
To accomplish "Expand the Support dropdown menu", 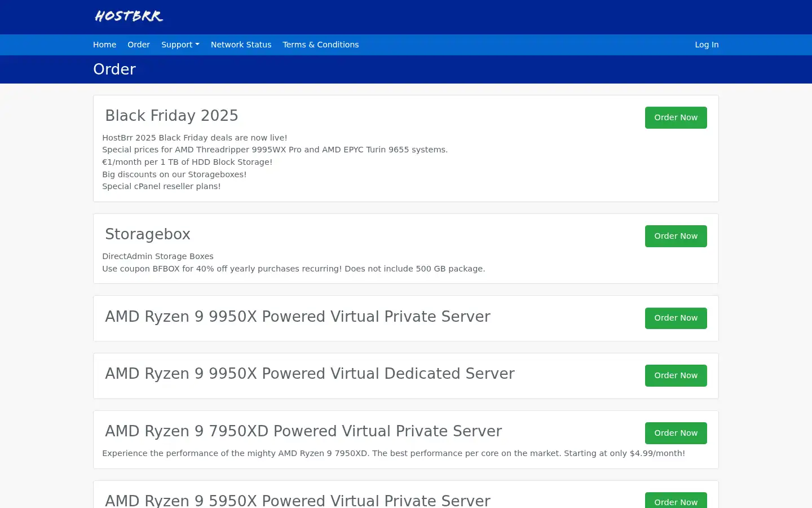I will [180, 45].
